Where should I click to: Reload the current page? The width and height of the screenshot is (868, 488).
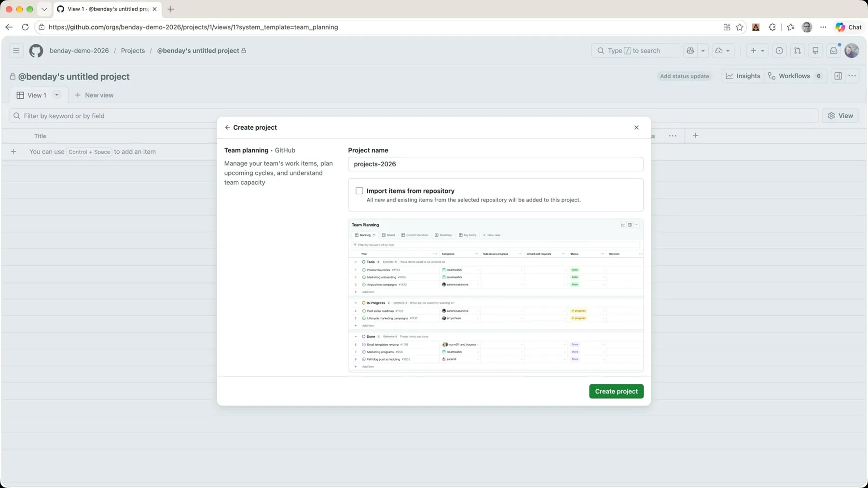click(x=25, y=27)
